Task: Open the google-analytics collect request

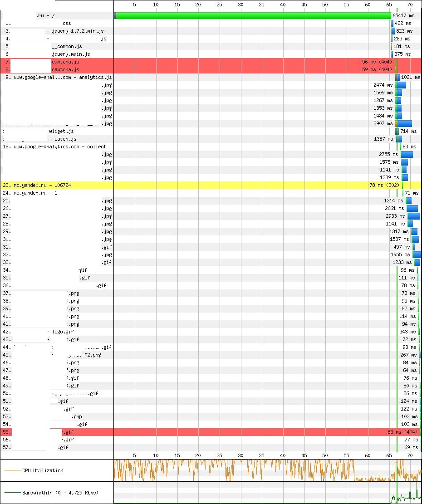Action: point(60,147)
